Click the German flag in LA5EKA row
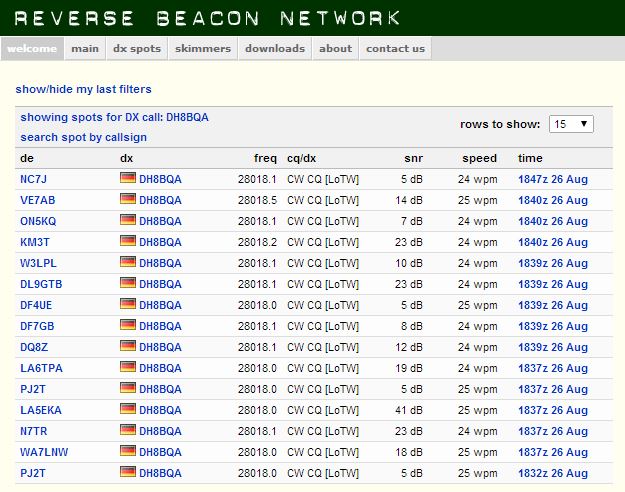 128,409
